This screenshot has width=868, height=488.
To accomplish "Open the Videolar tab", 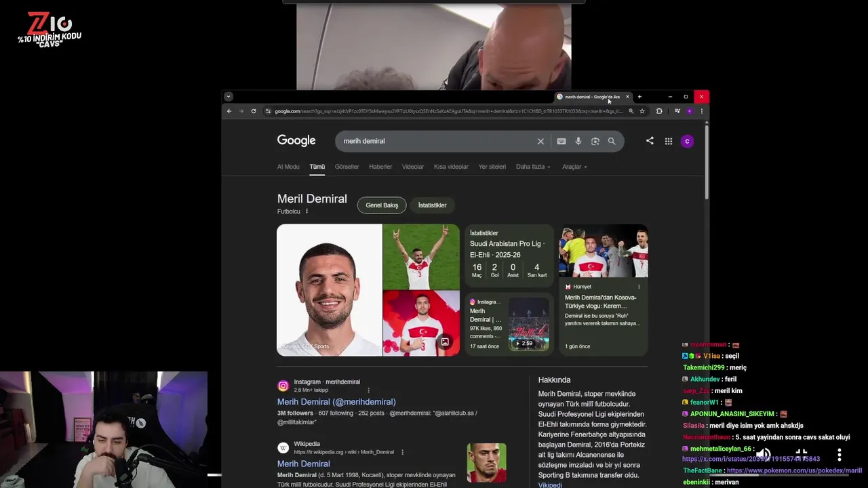I will pyautogui.click(x=413, y=167).
